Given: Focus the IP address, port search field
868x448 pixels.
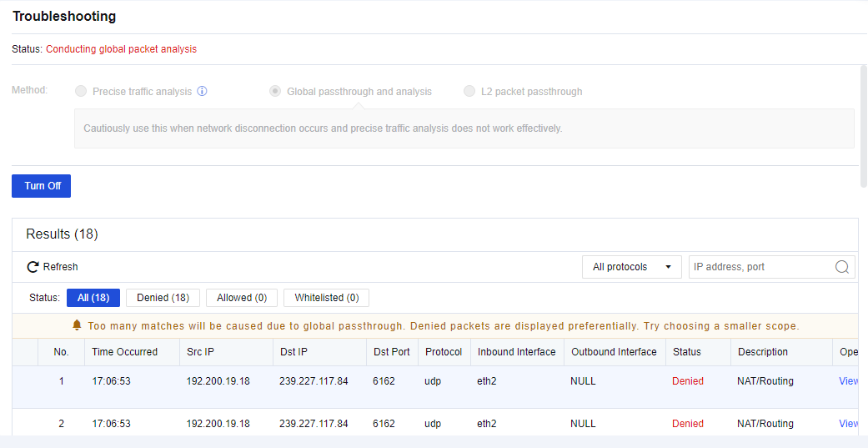Looking at the screenshot, I should click(x=760, y=267).
